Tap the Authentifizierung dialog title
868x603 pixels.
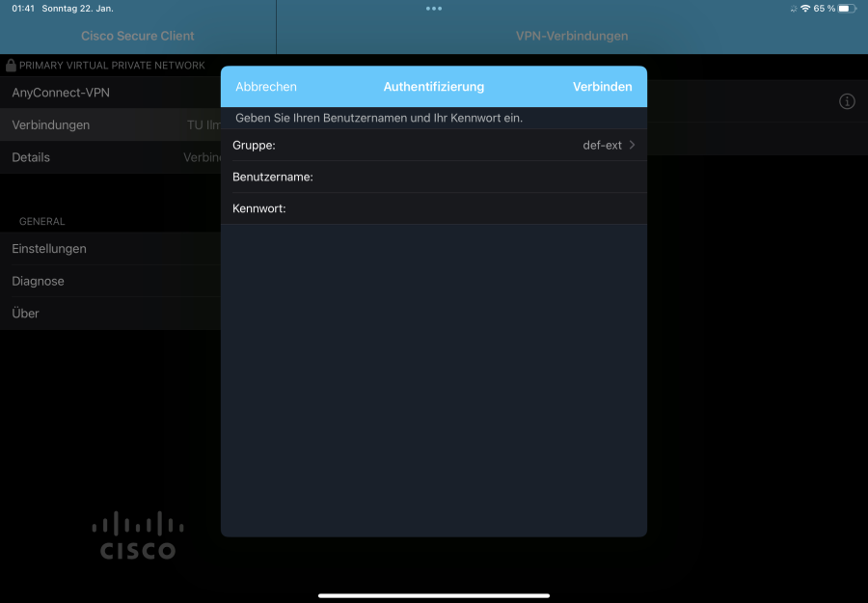click(434, 87)
